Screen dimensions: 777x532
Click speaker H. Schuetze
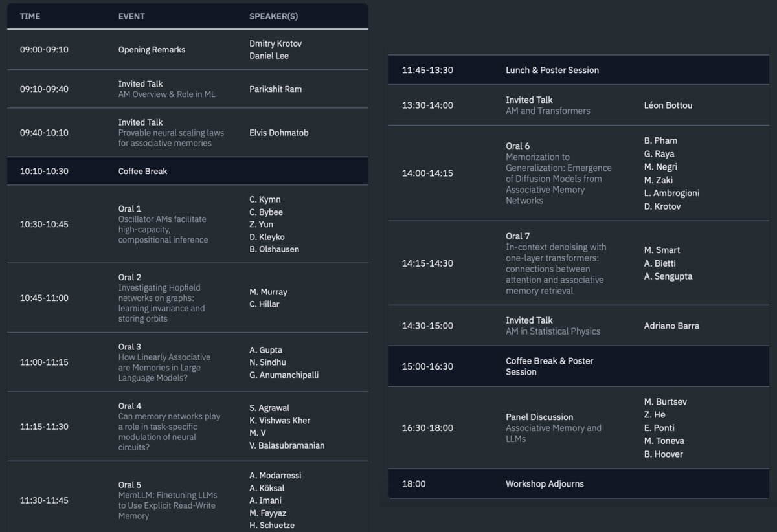(x=272, y=525)
